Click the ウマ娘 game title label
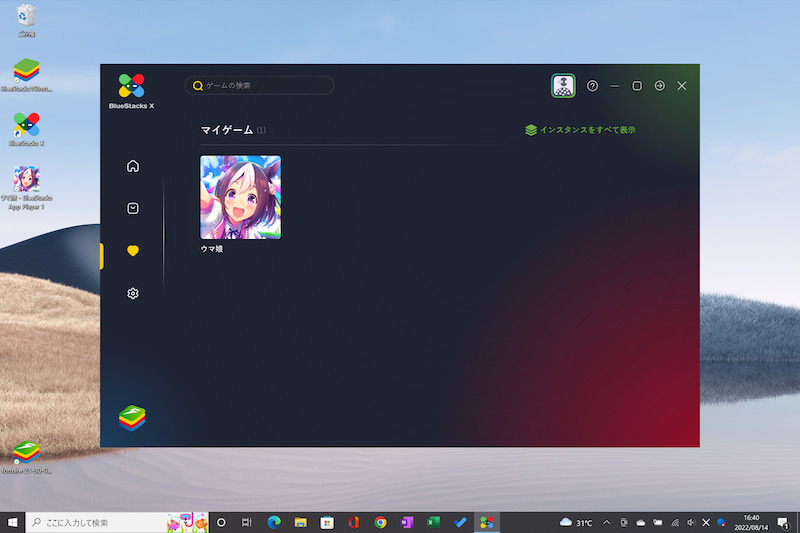The image size is (800, 533). point(212,249)
